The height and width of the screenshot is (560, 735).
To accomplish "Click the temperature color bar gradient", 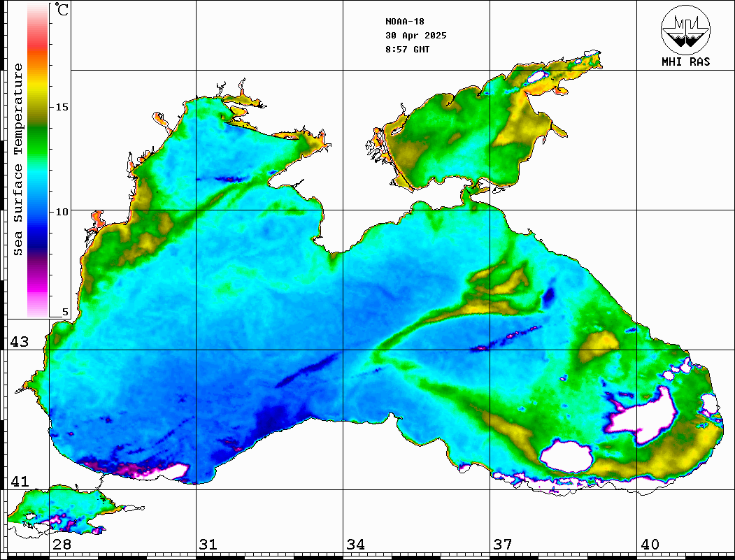I will (x=38, y=160).
